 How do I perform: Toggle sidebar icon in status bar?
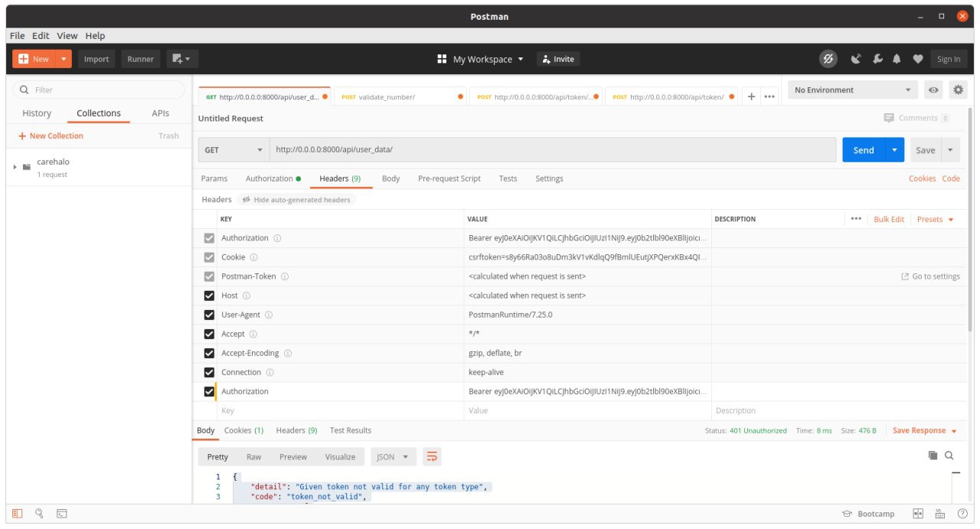[17, 514]
